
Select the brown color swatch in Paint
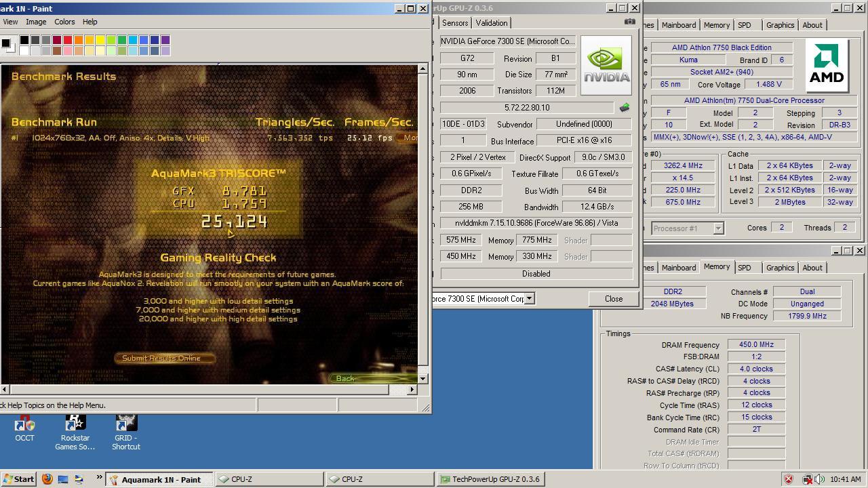[x=57, y=51]
